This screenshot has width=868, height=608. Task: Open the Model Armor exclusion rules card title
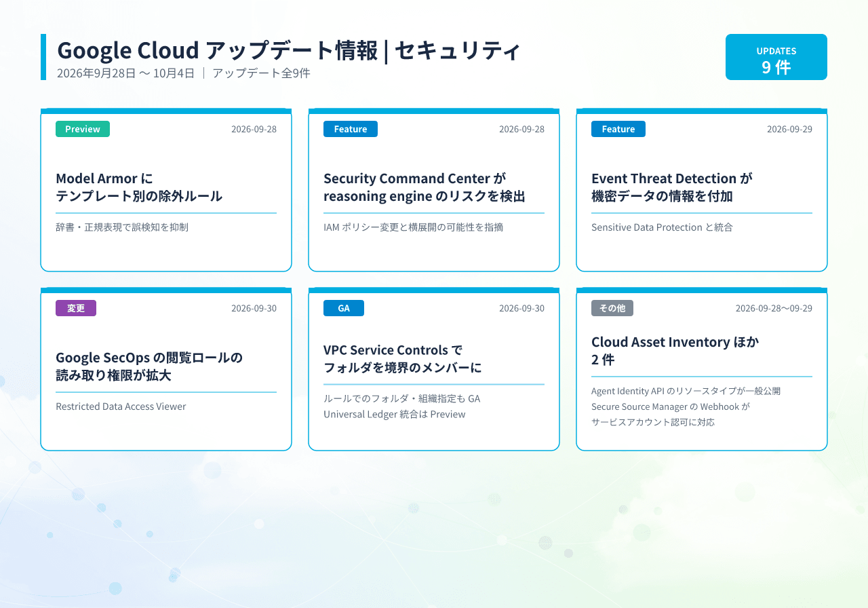(x=139, y=187)
